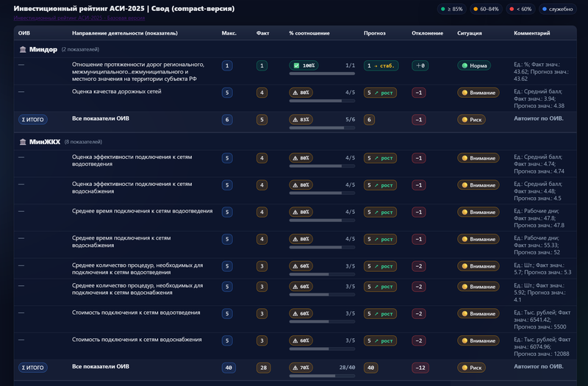Click the '5 ↗ рост' forecast for Стоимость подключения к сетям водоотведения
Screen dimensions: 588x386
click(x=380, y=314)
